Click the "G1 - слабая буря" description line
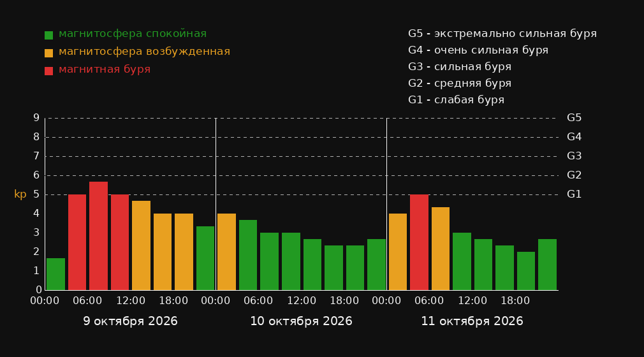This screenshot has height=357, width=644. tap(457, 100)
